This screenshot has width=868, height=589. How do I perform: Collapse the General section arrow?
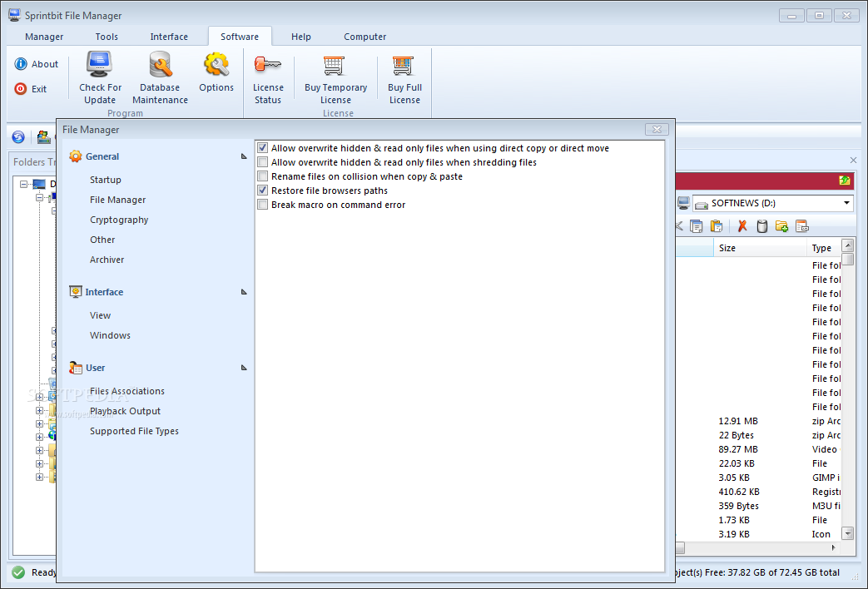(244, 156)
